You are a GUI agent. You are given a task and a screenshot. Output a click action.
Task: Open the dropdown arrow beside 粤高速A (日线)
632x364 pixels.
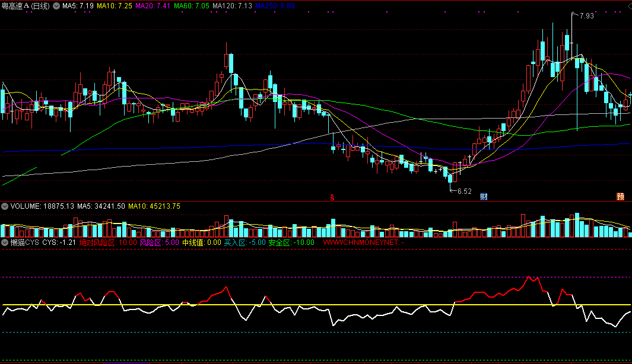pos(56,6)
